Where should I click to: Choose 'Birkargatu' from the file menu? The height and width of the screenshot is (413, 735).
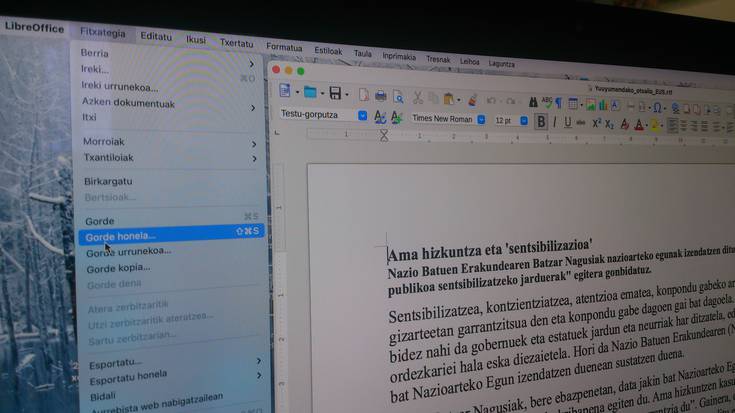click(109, 181)
